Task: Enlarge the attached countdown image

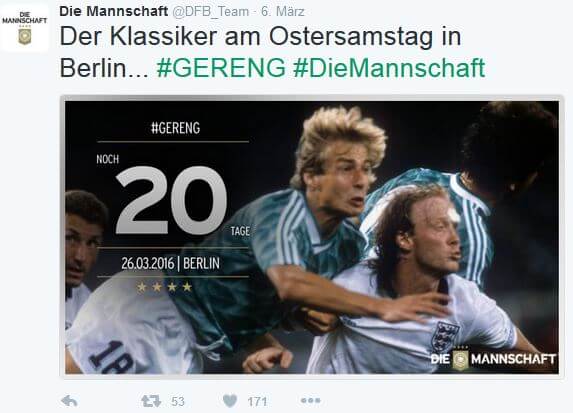Action: pyautogui.click(x=312, y=237)
